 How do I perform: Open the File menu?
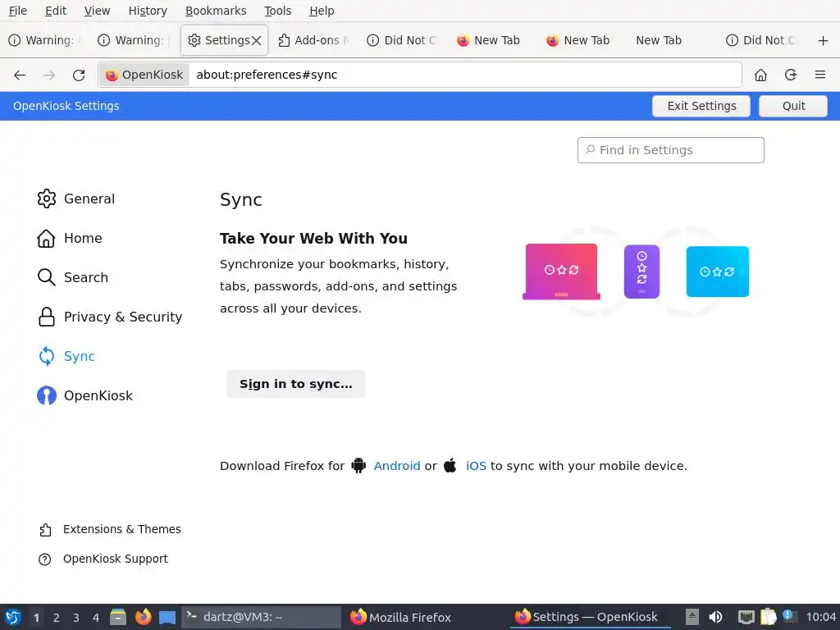(x=18, y=11)
